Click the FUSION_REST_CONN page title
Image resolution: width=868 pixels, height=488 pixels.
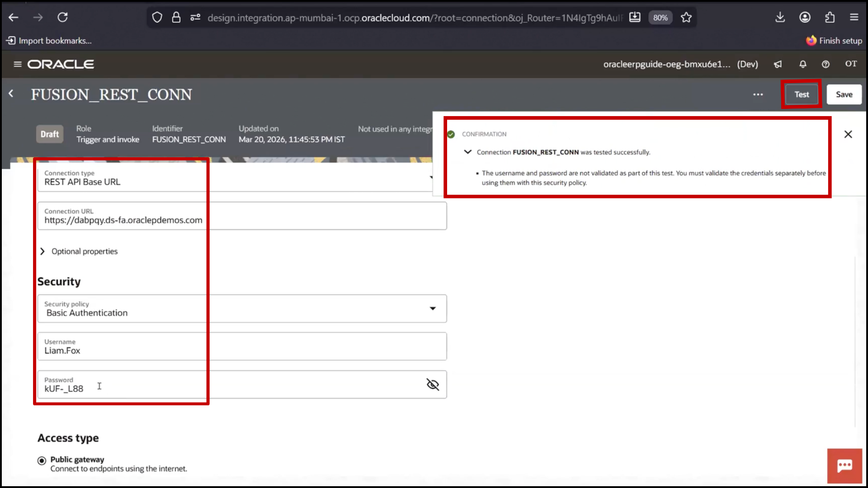(x=112, y=94)
